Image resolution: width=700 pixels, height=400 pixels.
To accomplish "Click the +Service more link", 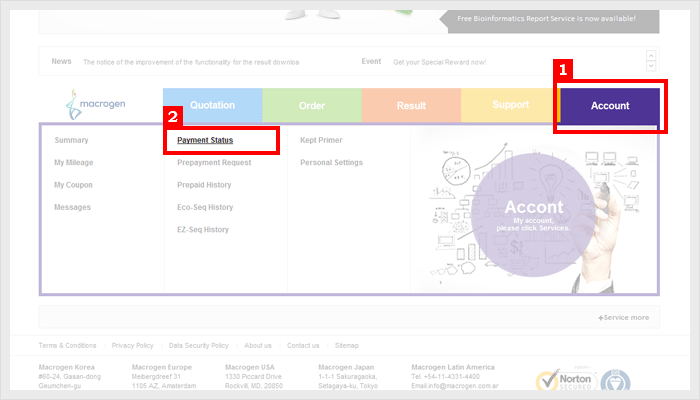I will pos(624,317).
